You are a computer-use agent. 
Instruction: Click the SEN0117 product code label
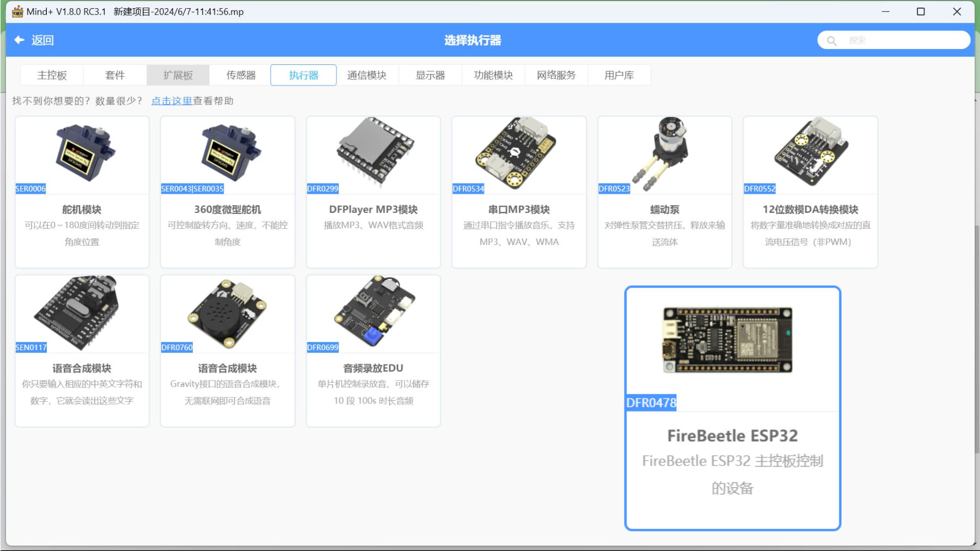[x=31, y=347]
